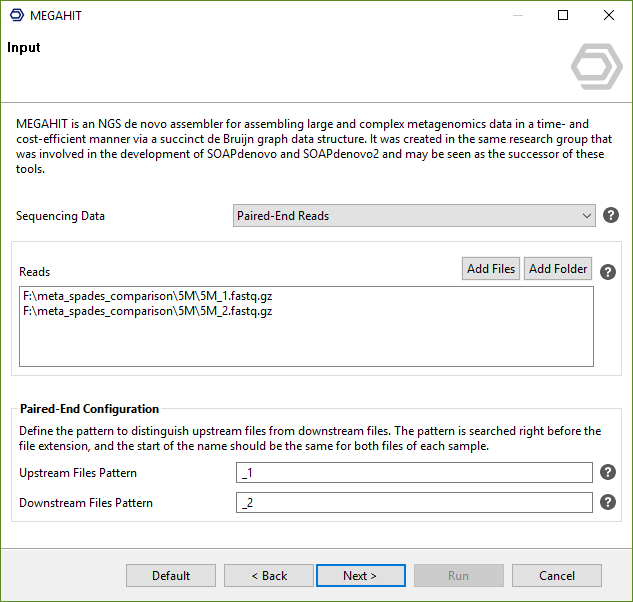Cancel the MEGAHIT wizard
The image size is (633, 602).
tap(557, 576)
